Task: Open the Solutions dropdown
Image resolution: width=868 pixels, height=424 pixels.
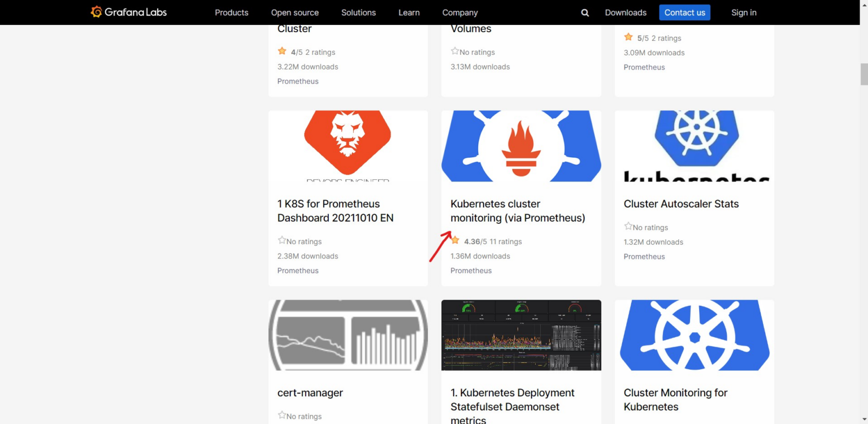Action: (x=358, y=12)
